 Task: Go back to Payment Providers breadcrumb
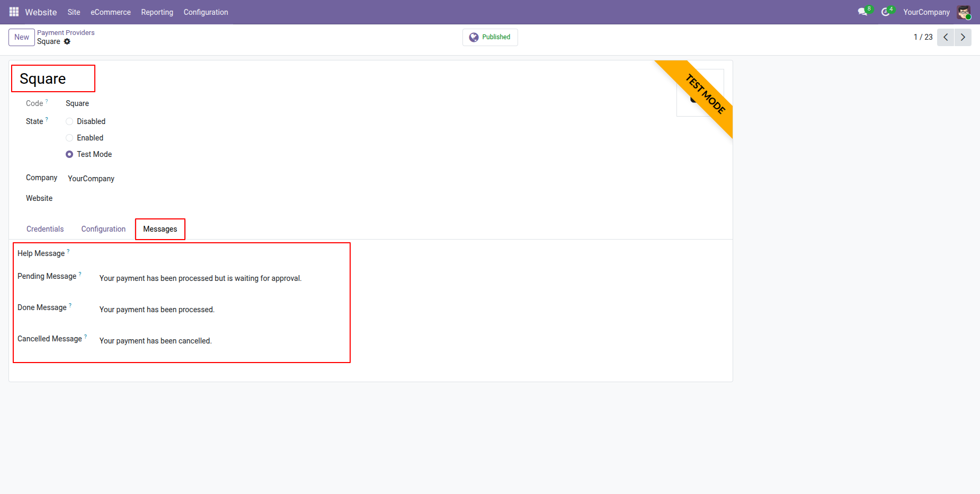(x=66, y=32)
